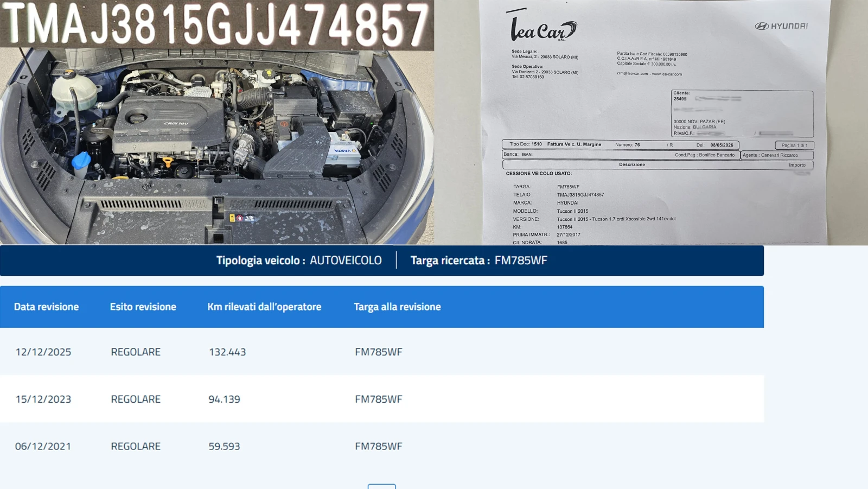Click the Targa ricercata FM785WF label
868x489 pixels.
[478, 261]
